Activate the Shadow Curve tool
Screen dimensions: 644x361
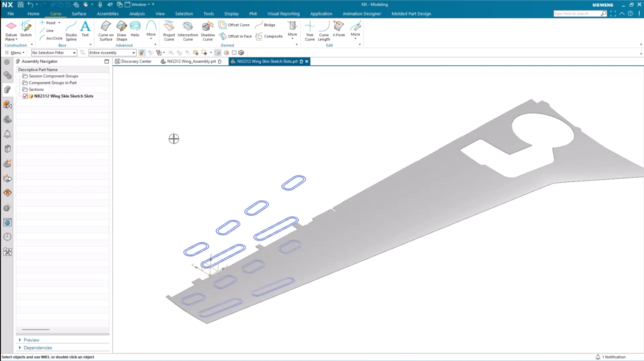click(208, 31)
